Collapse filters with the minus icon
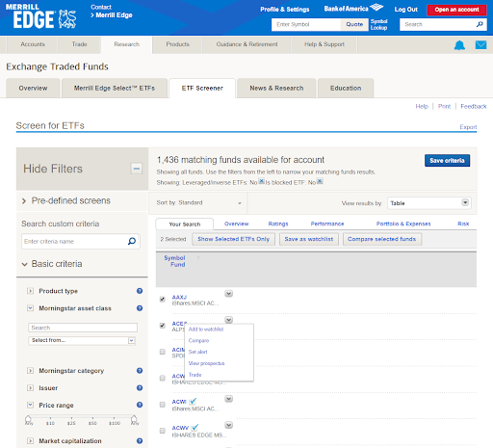The height and width of the screenshot is (448, 493). coord(137,169)
